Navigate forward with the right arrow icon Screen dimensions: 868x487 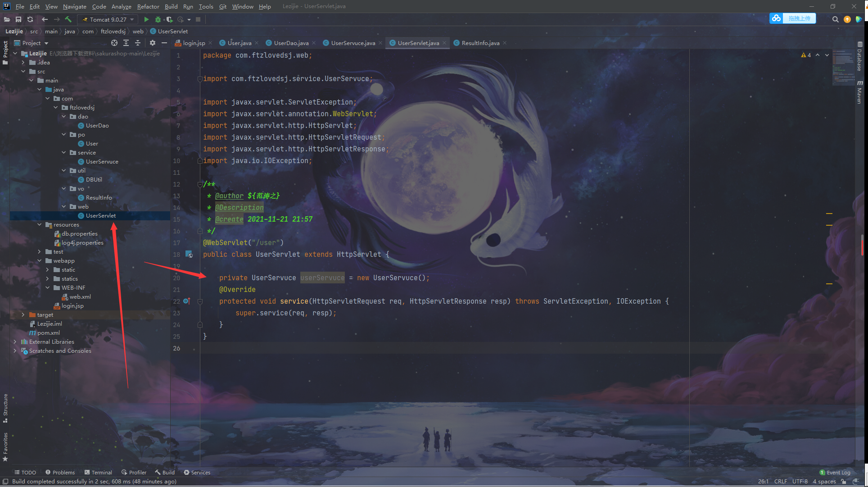click(56, 19)
